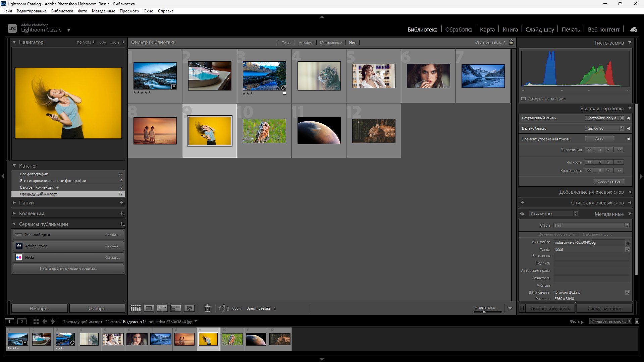Show folder 10001 via arrow icon
The image size is (644, 362).
coord(627,250)
